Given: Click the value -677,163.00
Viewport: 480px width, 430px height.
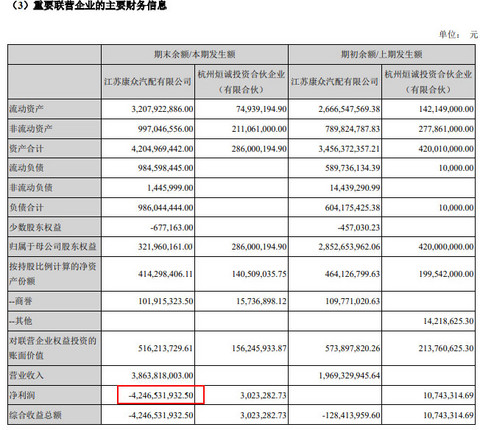Looking at the screenshot, I should 172,227.
